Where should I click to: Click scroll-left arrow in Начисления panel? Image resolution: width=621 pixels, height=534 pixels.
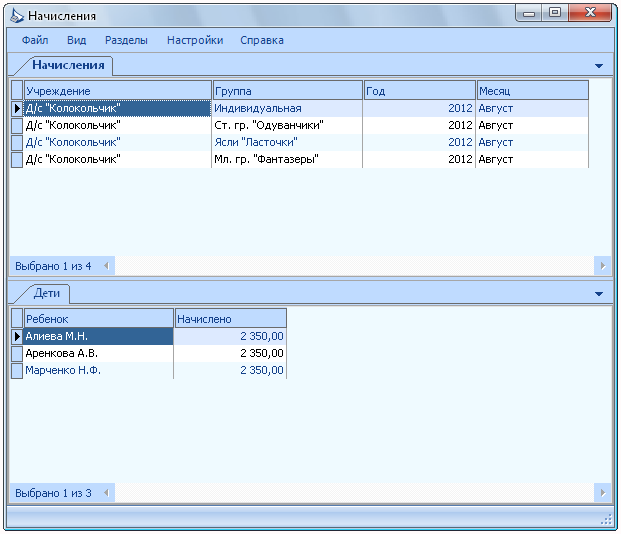pos(106,266)
